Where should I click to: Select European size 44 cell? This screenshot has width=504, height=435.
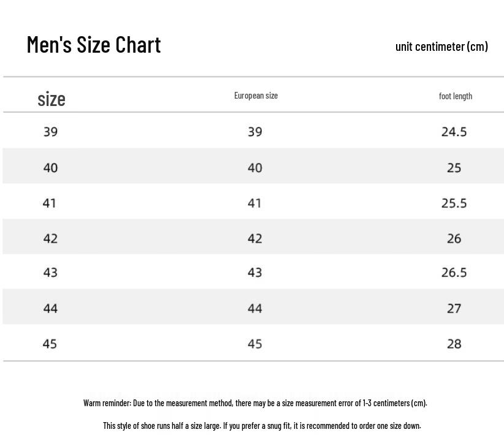point(255,308)
